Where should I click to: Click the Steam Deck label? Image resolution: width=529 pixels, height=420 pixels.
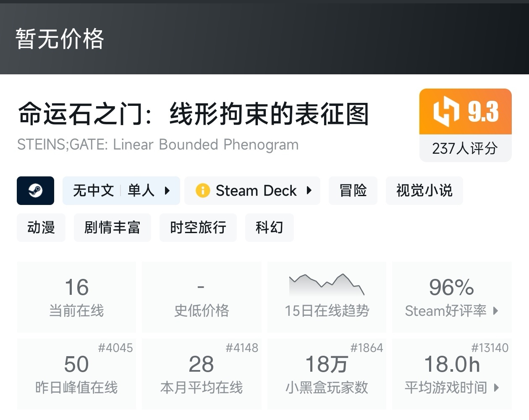pos(256,191)
